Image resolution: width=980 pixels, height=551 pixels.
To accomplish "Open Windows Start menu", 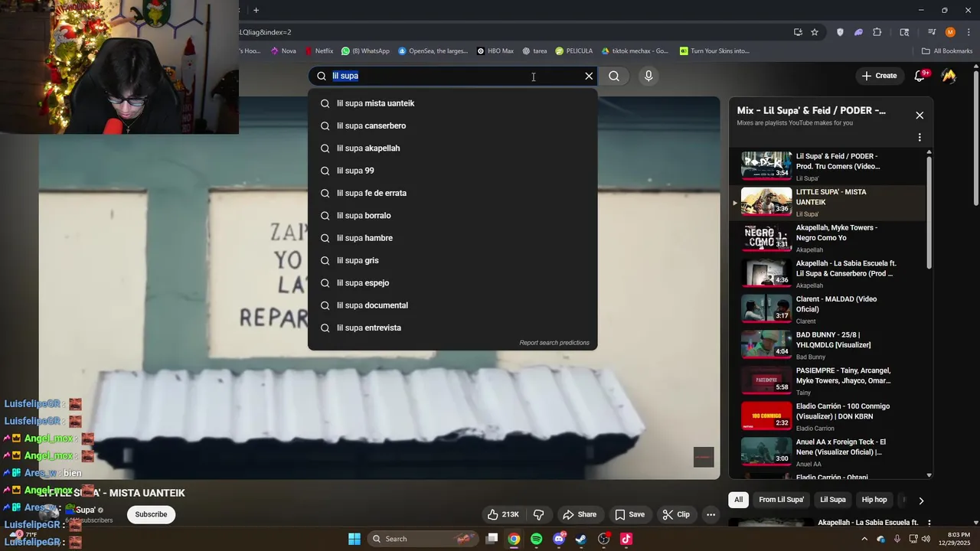I will (x=354, y=539).
